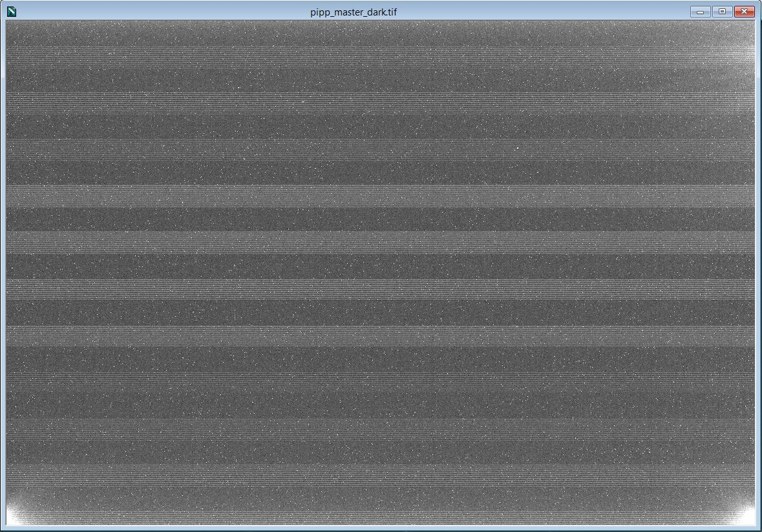Minimize the pipp_master_dark.tif window
Image resolution: width=762 pixels, height=532 pixels.
699,11
